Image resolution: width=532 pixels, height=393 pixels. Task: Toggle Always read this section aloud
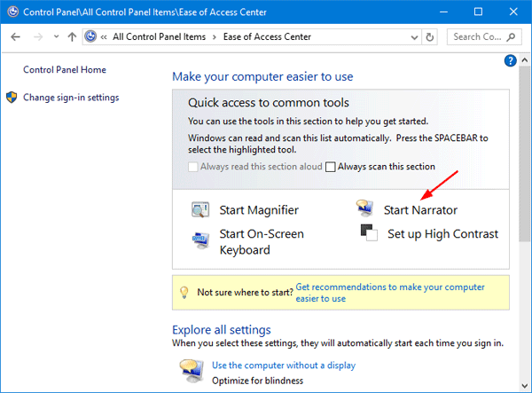click(194, 167)
